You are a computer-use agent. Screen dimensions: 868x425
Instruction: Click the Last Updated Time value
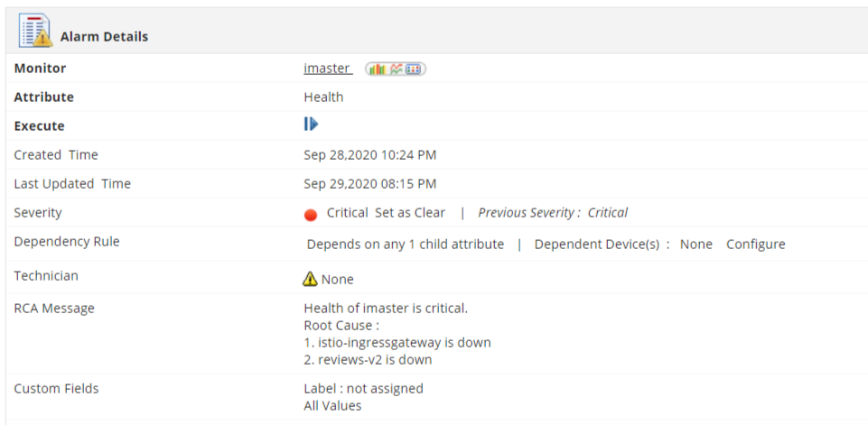pyautogui.click(x=369, y=184)
